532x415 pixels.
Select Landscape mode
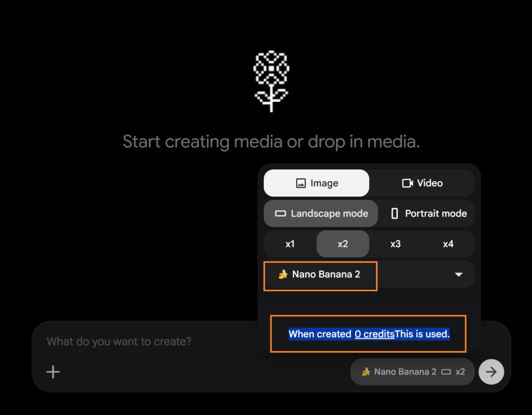tap(321, 213)
